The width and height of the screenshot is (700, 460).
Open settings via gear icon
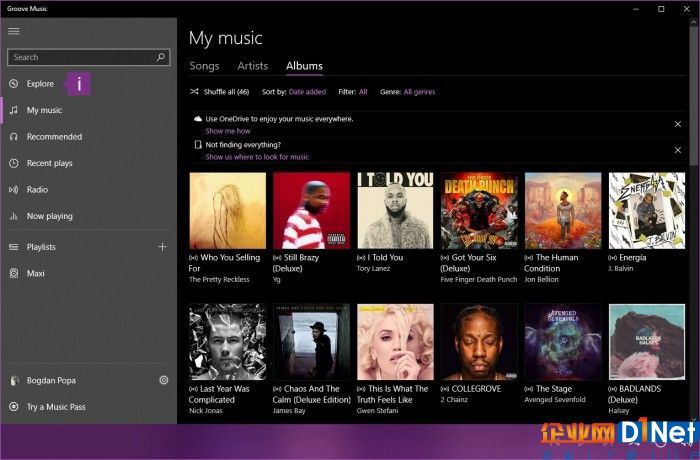(x=164, y=380)
